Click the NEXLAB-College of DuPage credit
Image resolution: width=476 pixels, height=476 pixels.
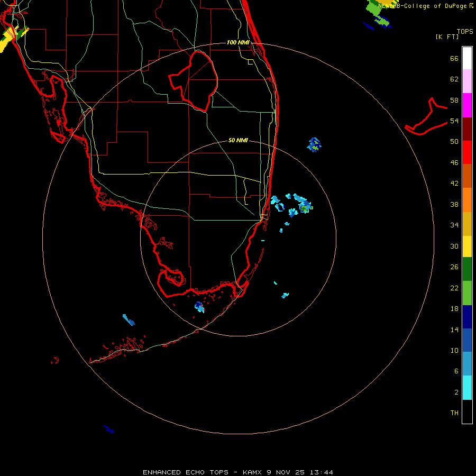[x=426, y=6]
